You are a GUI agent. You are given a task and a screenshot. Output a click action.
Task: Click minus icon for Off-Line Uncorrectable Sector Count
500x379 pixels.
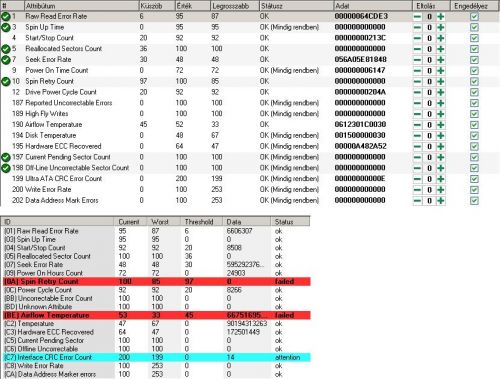click(417, 168)
